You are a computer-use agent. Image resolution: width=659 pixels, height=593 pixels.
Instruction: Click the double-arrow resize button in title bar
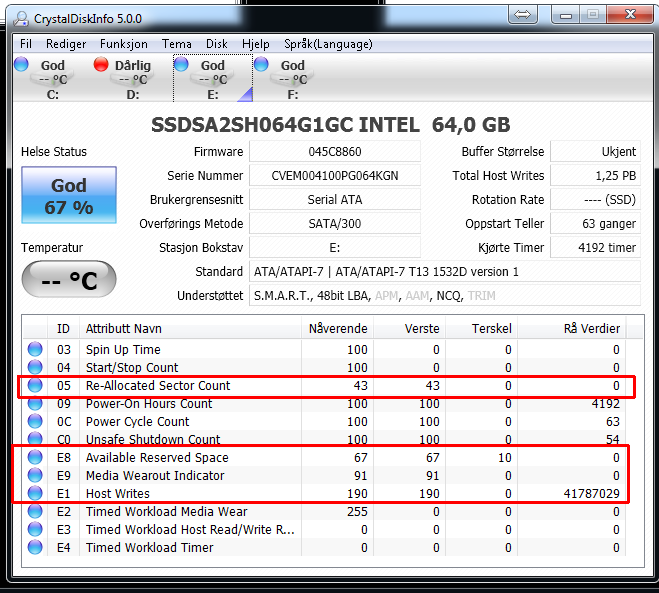(x=522, y=15)
